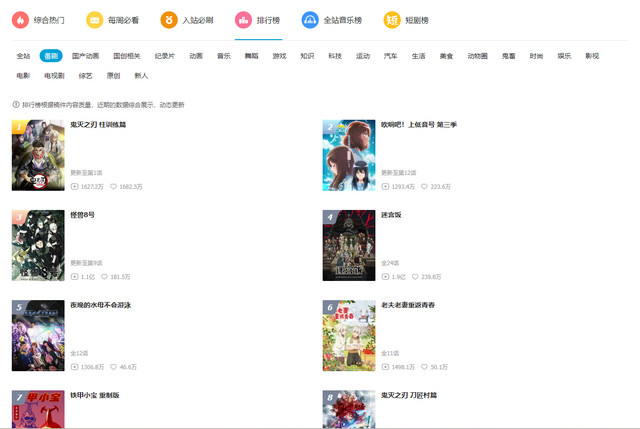Click the 老夫老妻重返青春 cover image

click(x=349, y=335)
